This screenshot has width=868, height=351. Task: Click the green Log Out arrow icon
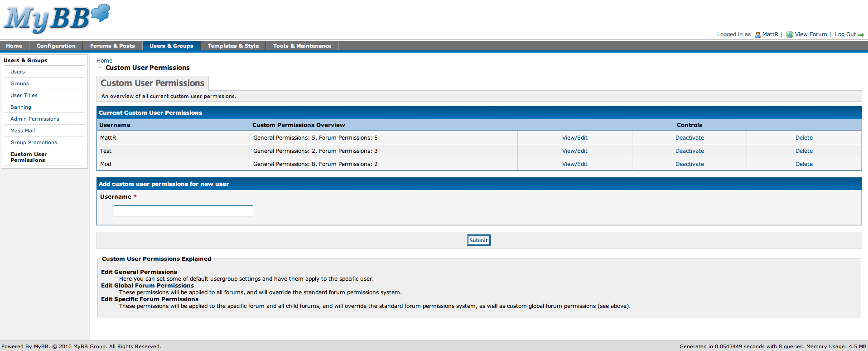tap(861, 35)
